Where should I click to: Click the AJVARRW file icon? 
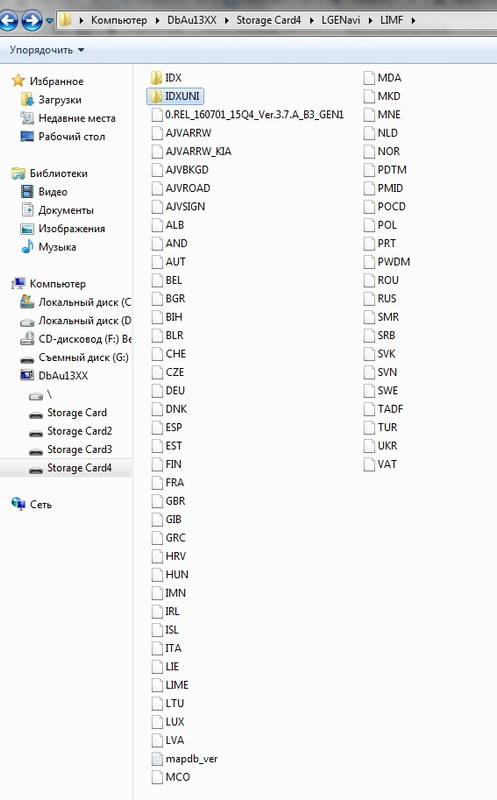[x=157, y=133]
